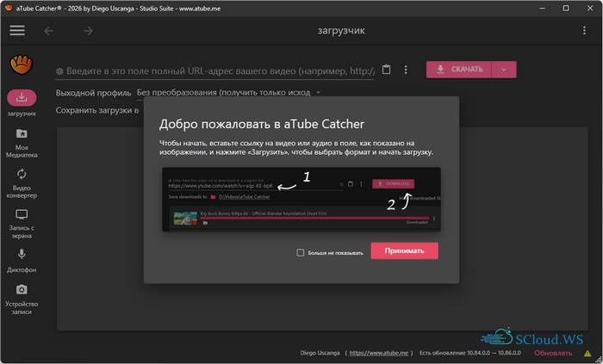Select Диктофон microphone in the sidebar
603x364 pixels.
pyautogui.click(x=22, y=261)
